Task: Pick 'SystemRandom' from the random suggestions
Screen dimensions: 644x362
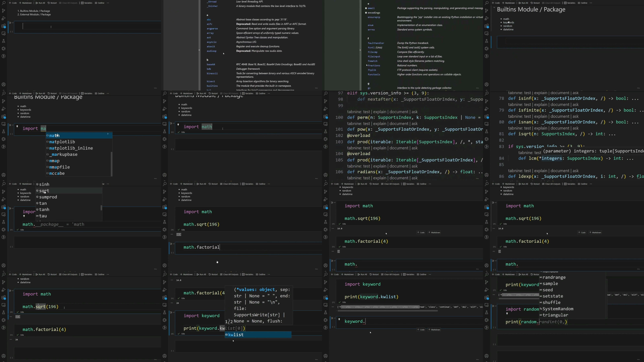Action: [573, 309]
